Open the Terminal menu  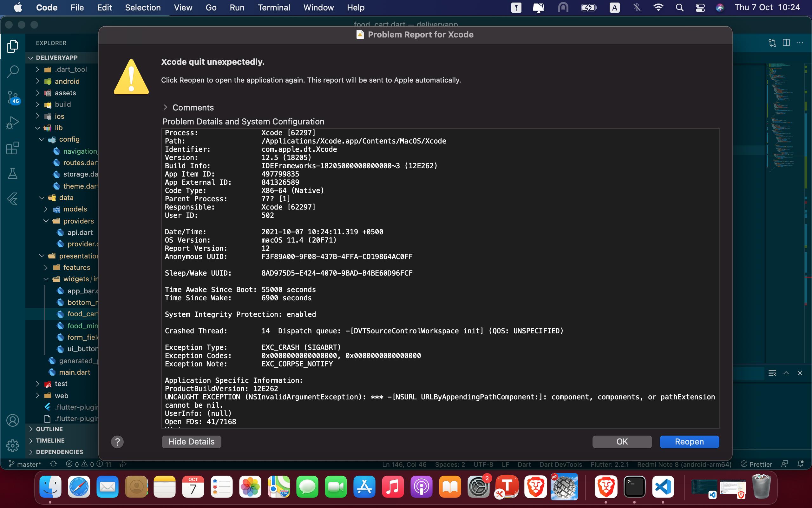(274, 7)
